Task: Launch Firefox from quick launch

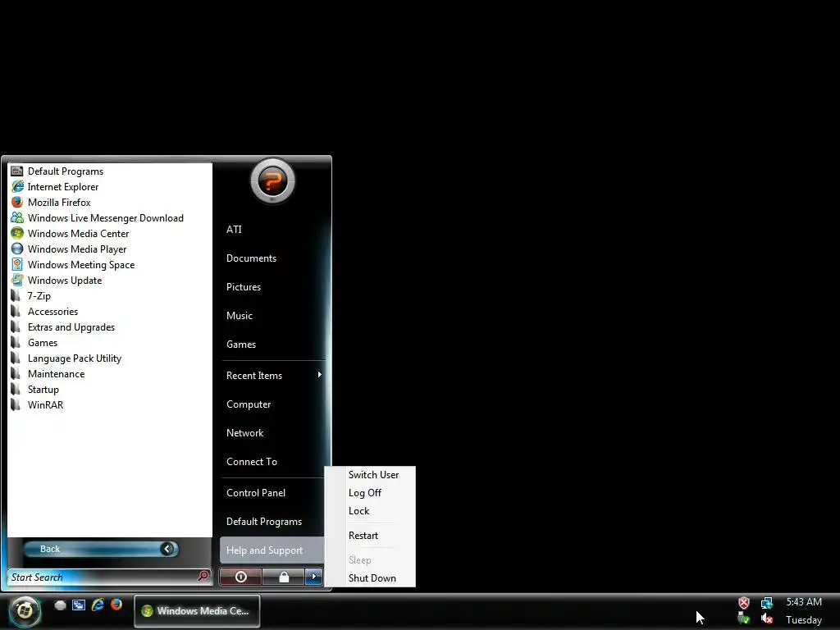Action: (x=116, y=605)
